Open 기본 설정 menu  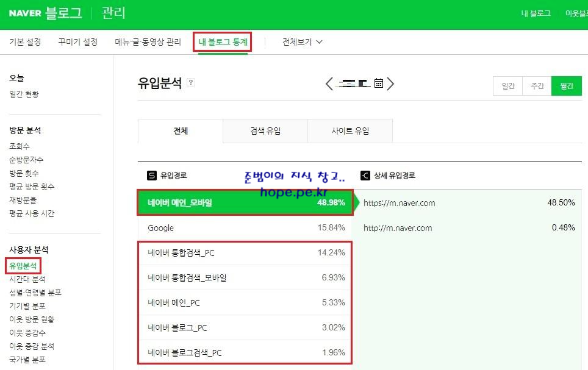[x=25, y=42]
